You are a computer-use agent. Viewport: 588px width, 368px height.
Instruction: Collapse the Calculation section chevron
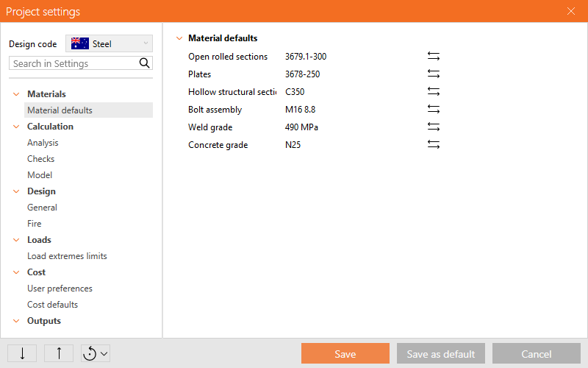point(16,127)
